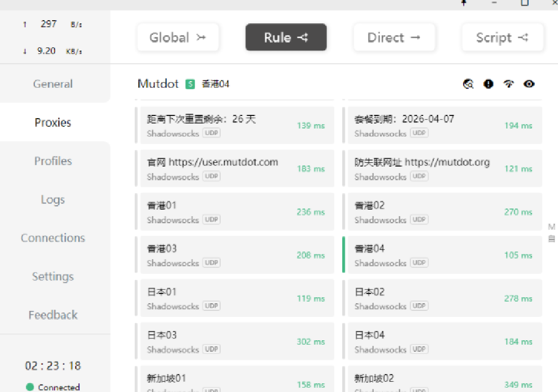Viewport: 558px width, 392px height.
Task: Click the M quick-jump letter on right edge
Action: [x=551, y=226]
